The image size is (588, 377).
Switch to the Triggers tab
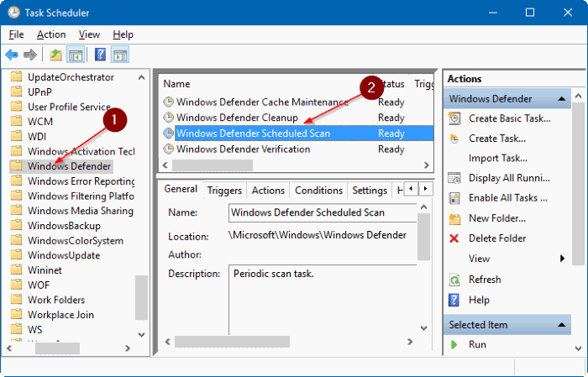pyautogui.click(x=224, y=191)
